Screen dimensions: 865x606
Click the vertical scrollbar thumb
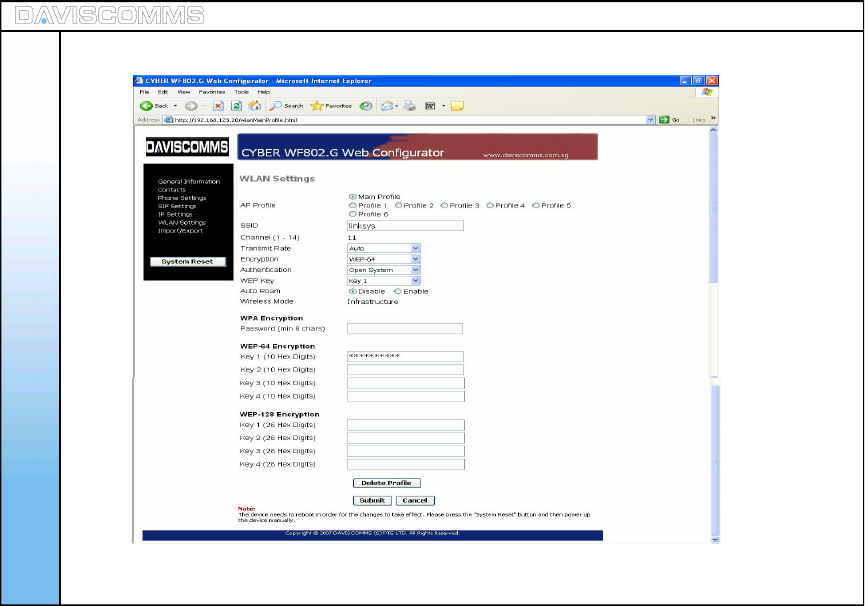pyautogui.click(x=713, y=208)
